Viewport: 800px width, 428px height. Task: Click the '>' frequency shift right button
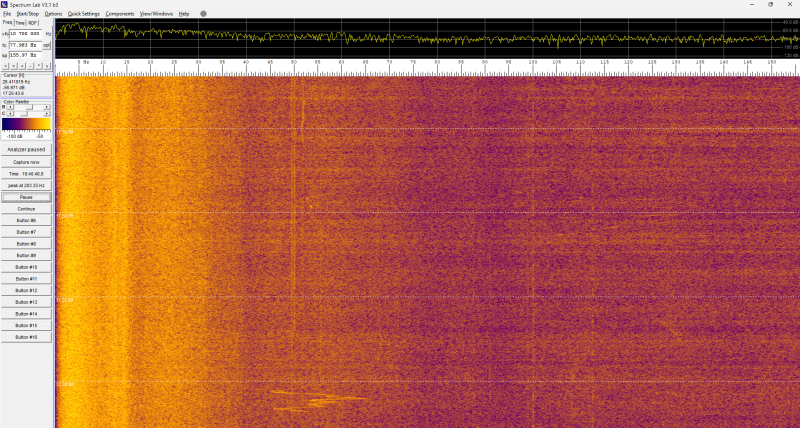[x=14, y=66]
